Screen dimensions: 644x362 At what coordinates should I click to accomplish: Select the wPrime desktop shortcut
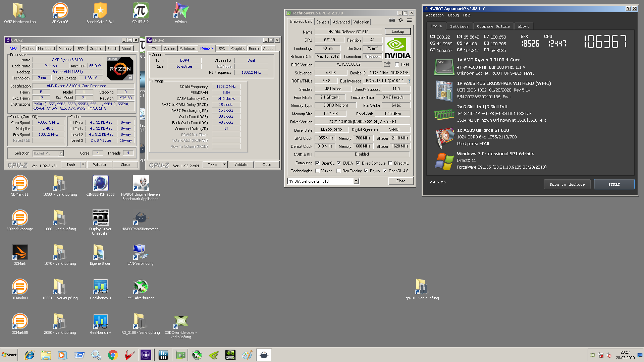tap(181, 13)
